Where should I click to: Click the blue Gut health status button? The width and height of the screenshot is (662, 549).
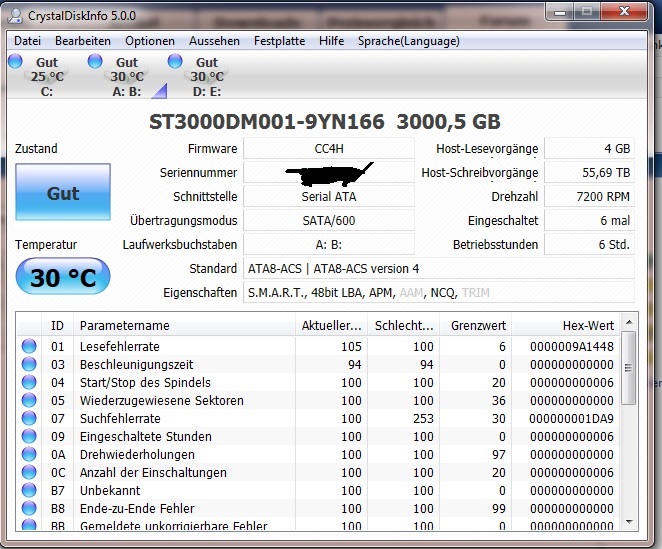click(63, 192)
